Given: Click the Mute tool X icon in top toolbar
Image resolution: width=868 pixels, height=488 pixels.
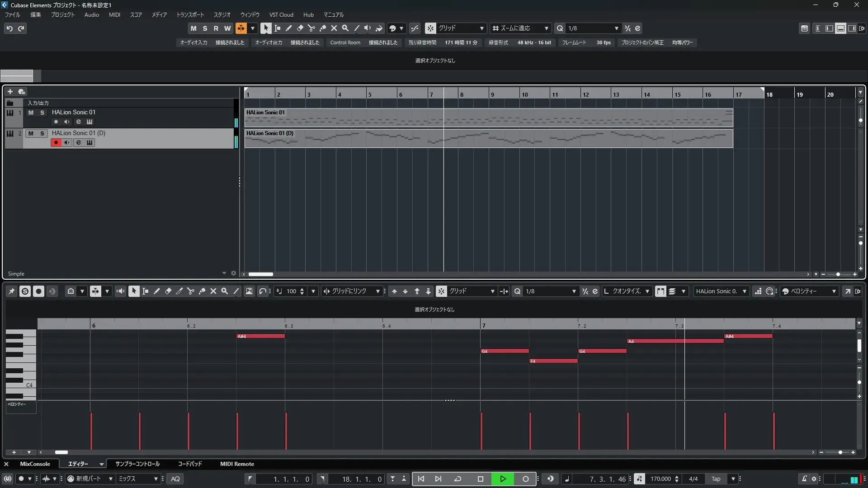Looking at the screenshot, I should pos(334,28).
